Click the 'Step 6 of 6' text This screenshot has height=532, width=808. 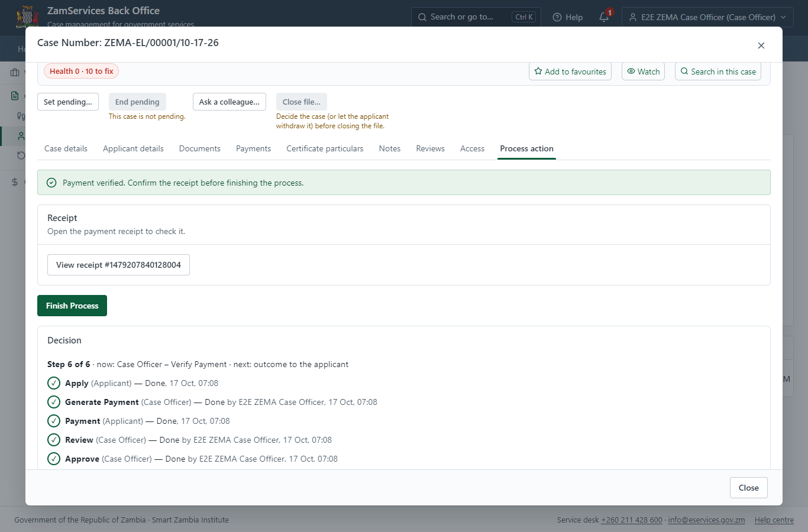(x=69, y=364)
